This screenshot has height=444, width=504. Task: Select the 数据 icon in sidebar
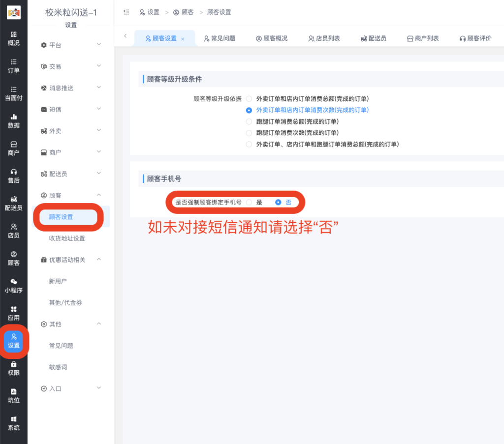coord(13,119)
